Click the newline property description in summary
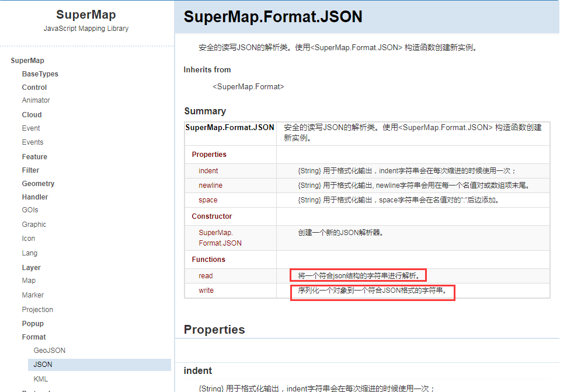Screen dimensions: 574x392 [413, 185]
